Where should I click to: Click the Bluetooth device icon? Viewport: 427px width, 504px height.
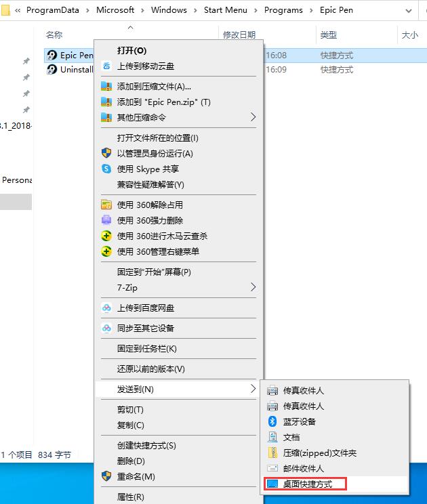(272, 421)
